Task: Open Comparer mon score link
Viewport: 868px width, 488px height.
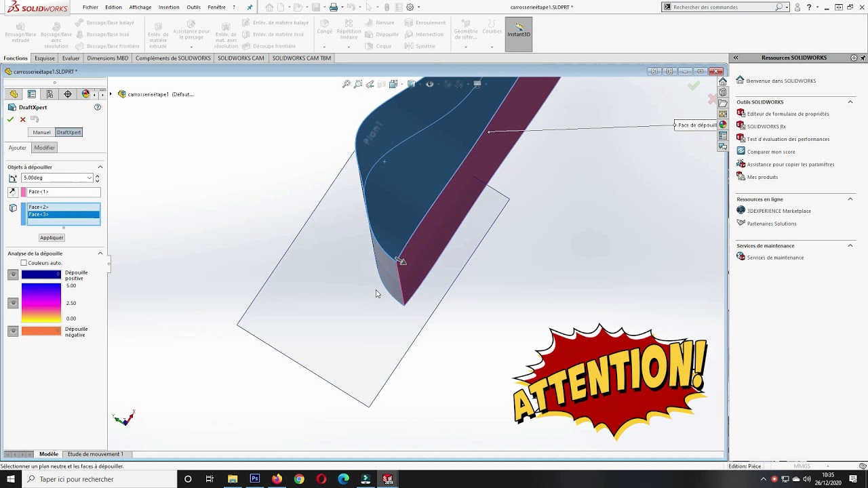Action: coord(771,152)
